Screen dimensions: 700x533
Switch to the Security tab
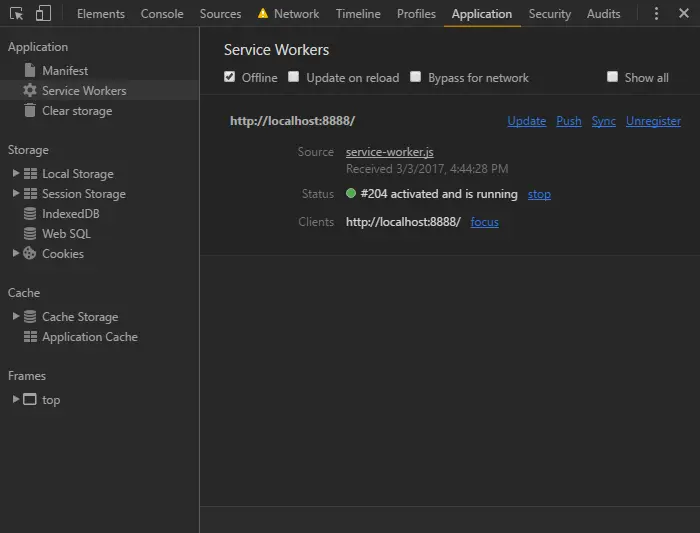click(x=550, y=14)
